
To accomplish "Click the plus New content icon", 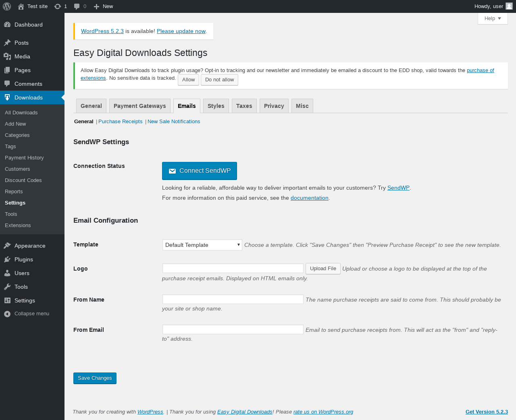I will click(96, 6).
